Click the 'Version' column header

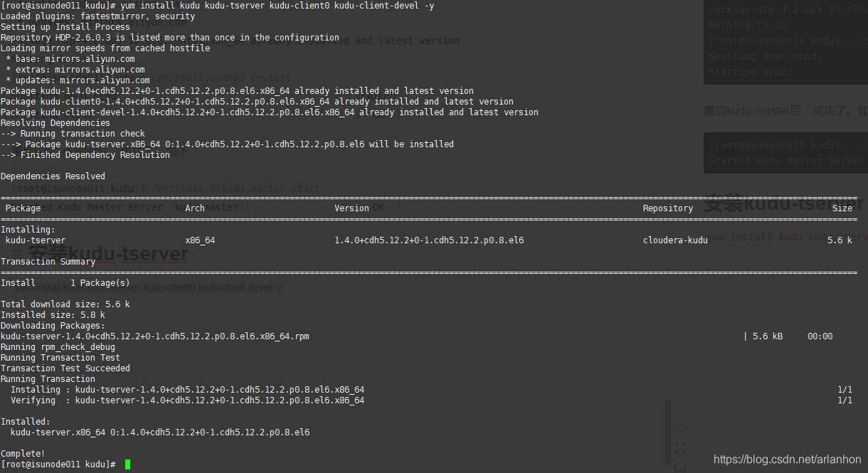pyautogui.click(x=352, y=208)
